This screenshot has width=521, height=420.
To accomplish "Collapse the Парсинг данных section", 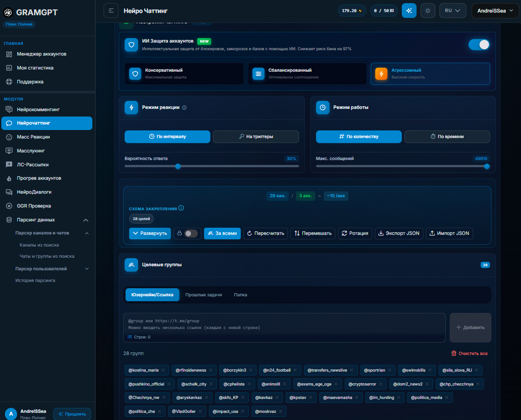I will pyautogui.click(x=86, y=220).
